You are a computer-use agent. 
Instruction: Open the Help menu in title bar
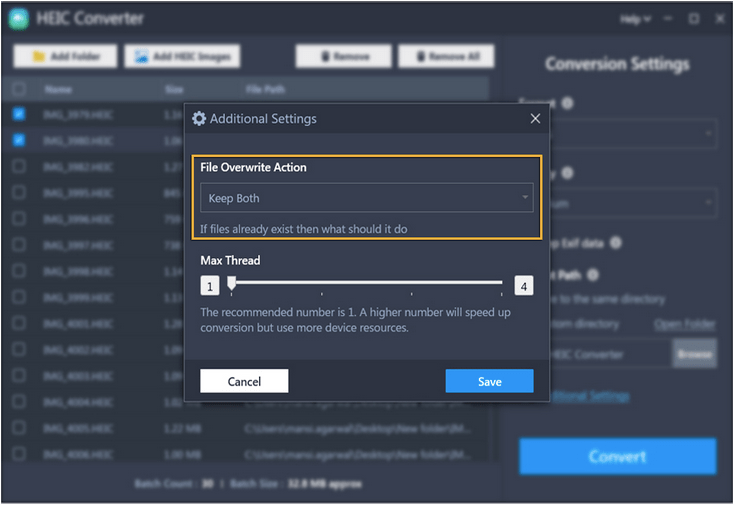[x=635, y=19]
